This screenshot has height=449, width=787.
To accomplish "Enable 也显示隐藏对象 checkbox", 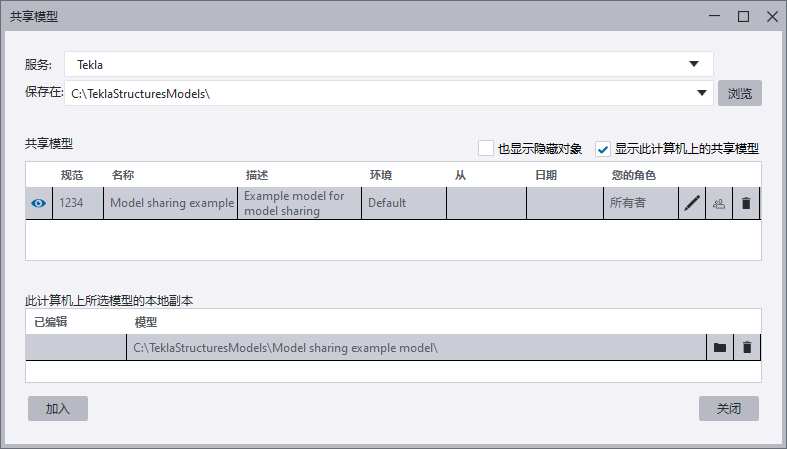I will (x=486, y=148).
